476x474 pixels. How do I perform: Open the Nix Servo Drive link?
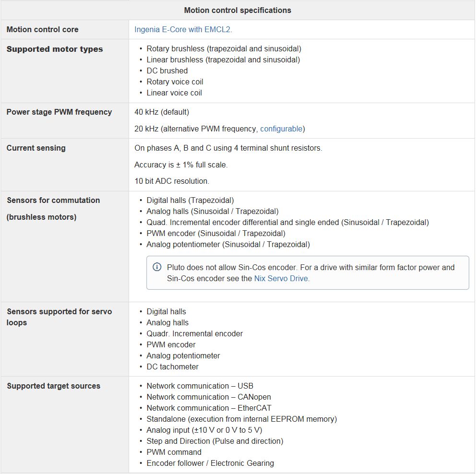click(x=281, y=278)
